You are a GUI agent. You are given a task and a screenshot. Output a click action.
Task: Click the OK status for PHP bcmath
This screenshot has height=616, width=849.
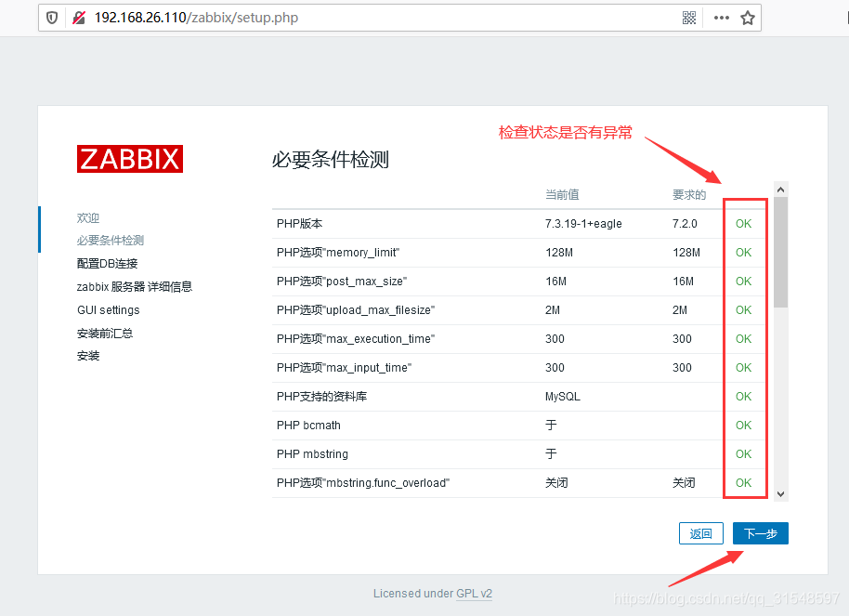[743, 426]
